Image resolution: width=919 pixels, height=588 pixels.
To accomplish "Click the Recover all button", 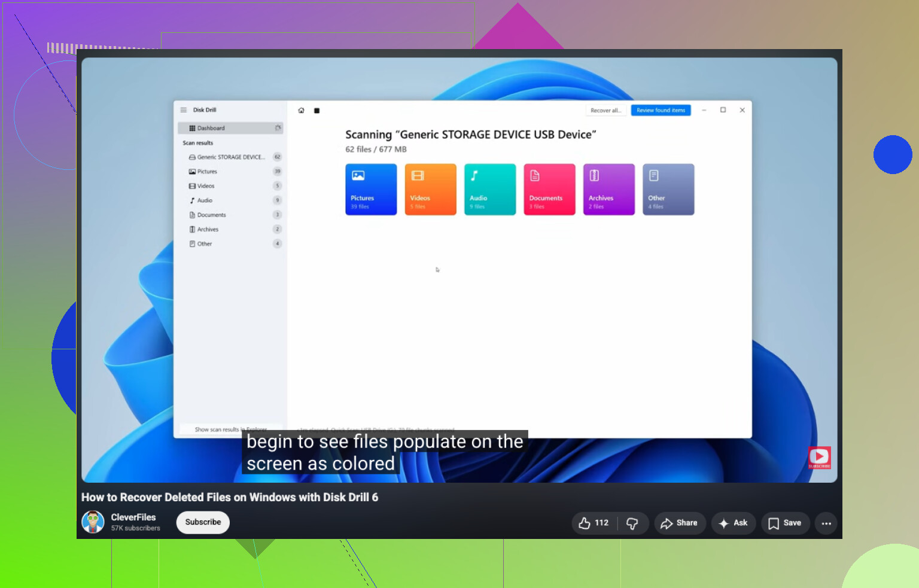I will tap(605, 111).
